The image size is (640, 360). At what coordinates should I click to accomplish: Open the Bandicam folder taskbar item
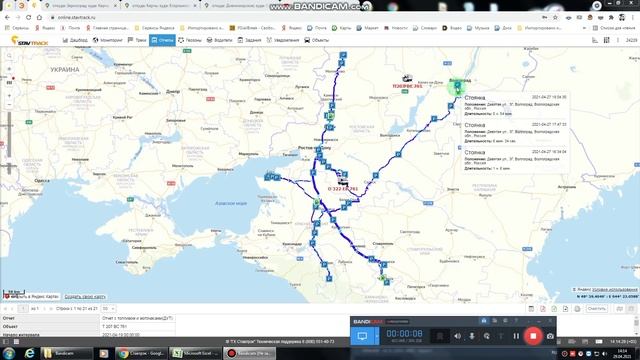[68, 353]
